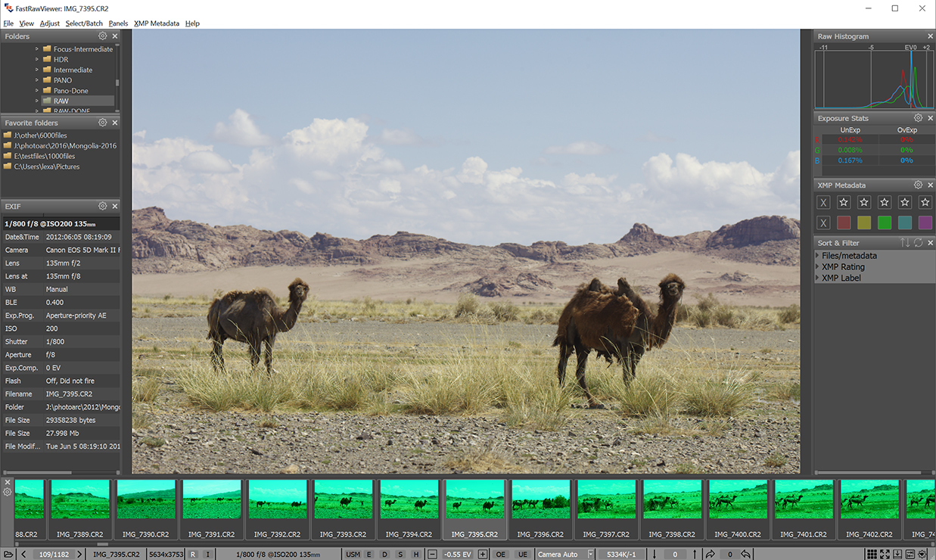This screenshot has width=936, height=560.
Task: Open the grid view mode icon
Action: [872, 554]
